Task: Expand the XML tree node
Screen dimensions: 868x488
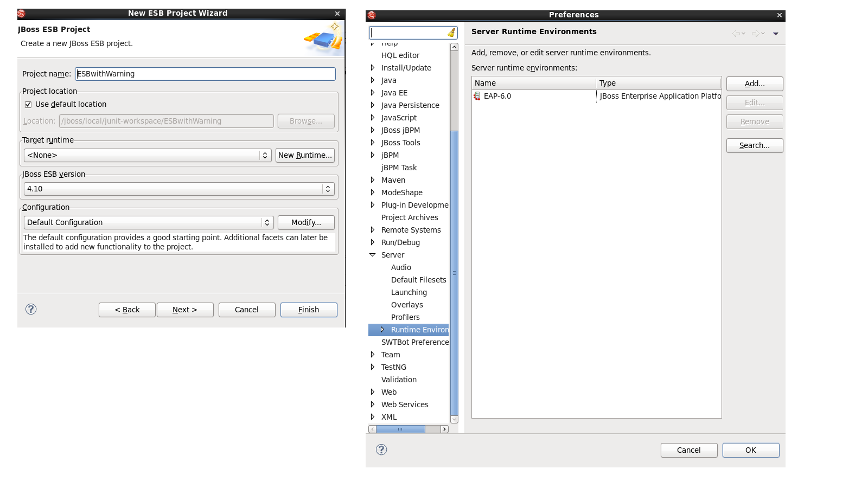Action: coord(373,417)
